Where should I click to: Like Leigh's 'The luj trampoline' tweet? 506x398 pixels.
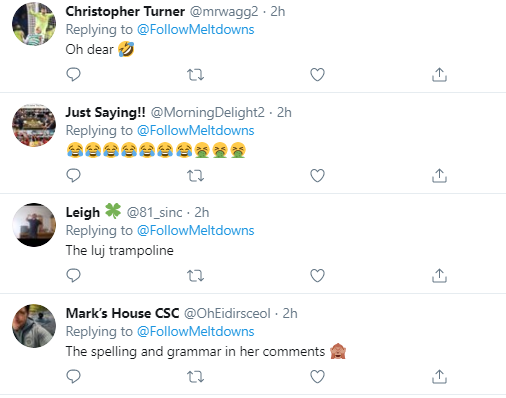click(x=317, y=276)
